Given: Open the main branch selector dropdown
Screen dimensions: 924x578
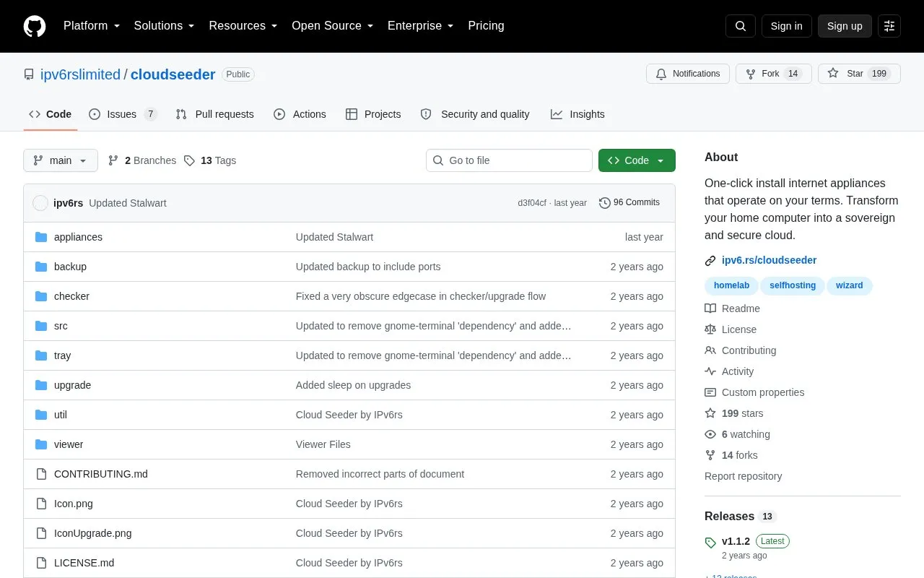Looking at the screenshot, I should 61,160.
